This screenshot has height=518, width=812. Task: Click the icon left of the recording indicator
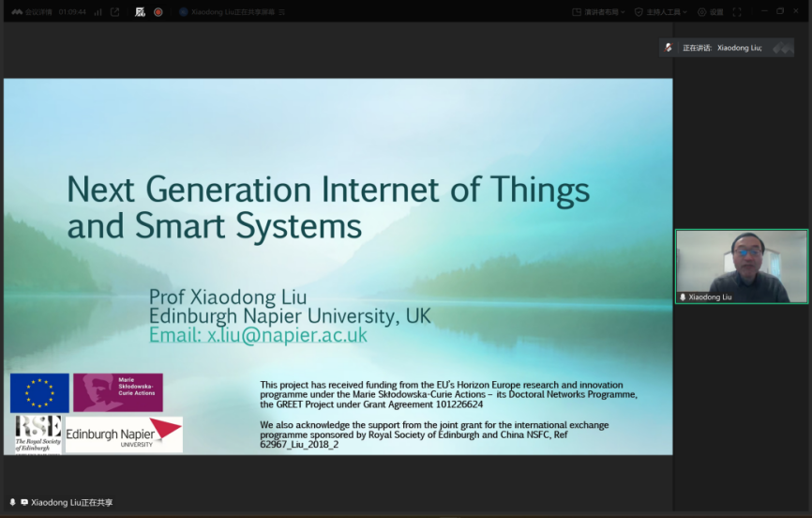(140, 11)
